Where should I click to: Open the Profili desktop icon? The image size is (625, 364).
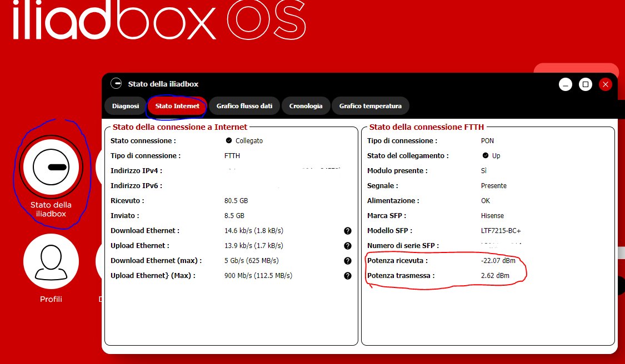click(51, 261)
